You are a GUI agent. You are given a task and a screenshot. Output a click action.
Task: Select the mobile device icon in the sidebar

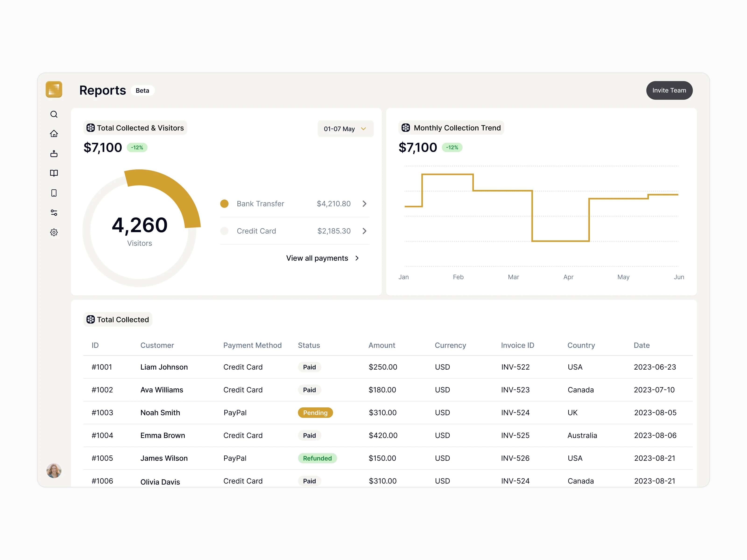click(x=54, y=193)
